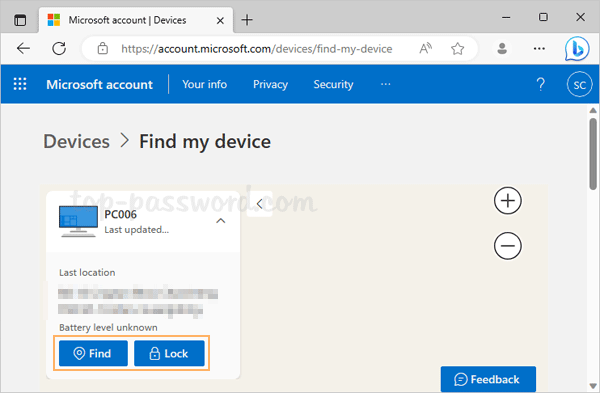Open the tab actions menu icon
The width and height of the screenshot is (600, 393).
pos(20,20)
